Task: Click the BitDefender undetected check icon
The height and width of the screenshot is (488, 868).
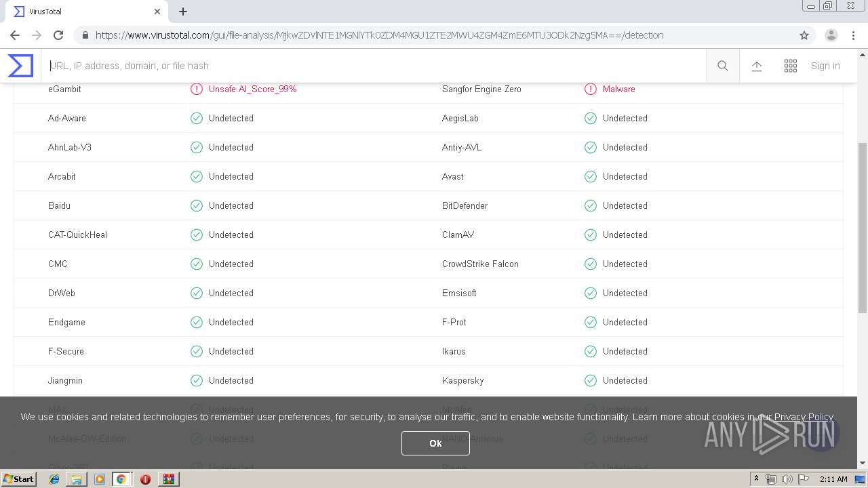Action: point(591,205)
